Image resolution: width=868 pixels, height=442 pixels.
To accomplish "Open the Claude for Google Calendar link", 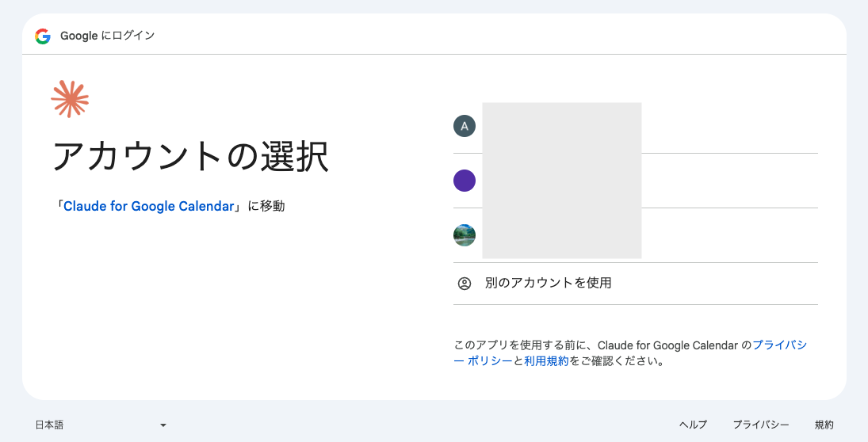I will coord(149,206).
